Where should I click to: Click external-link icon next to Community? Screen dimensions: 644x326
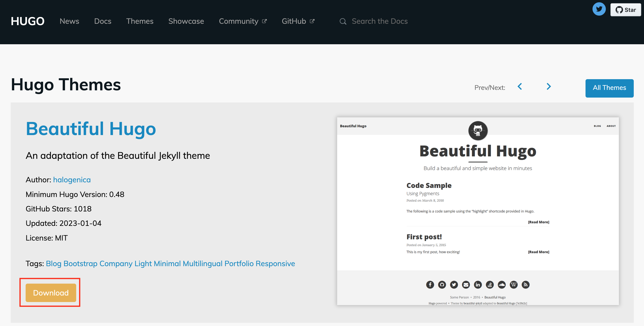coord(264,21)
